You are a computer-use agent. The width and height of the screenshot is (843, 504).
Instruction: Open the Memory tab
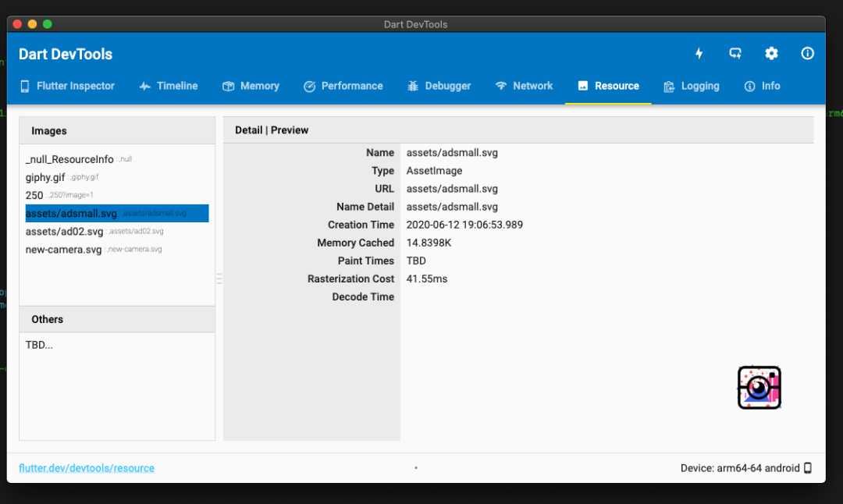coord(251,86)
